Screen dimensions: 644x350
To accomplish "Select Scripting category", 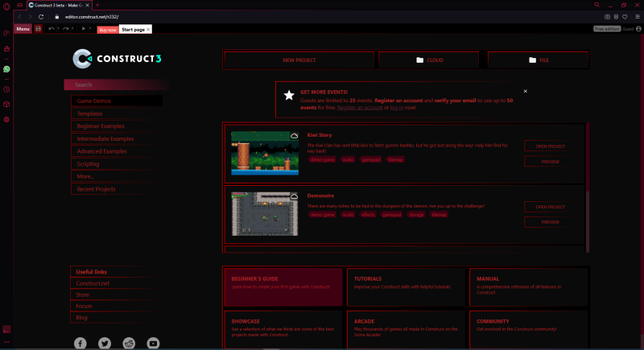I will click(117, 163).
